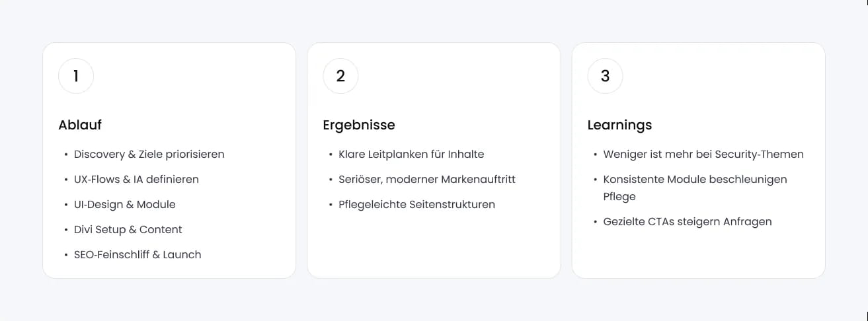Click Seriöser, moderner Markenauftritt item
This screenshot has height=321, width=868.
click(426, 180)
